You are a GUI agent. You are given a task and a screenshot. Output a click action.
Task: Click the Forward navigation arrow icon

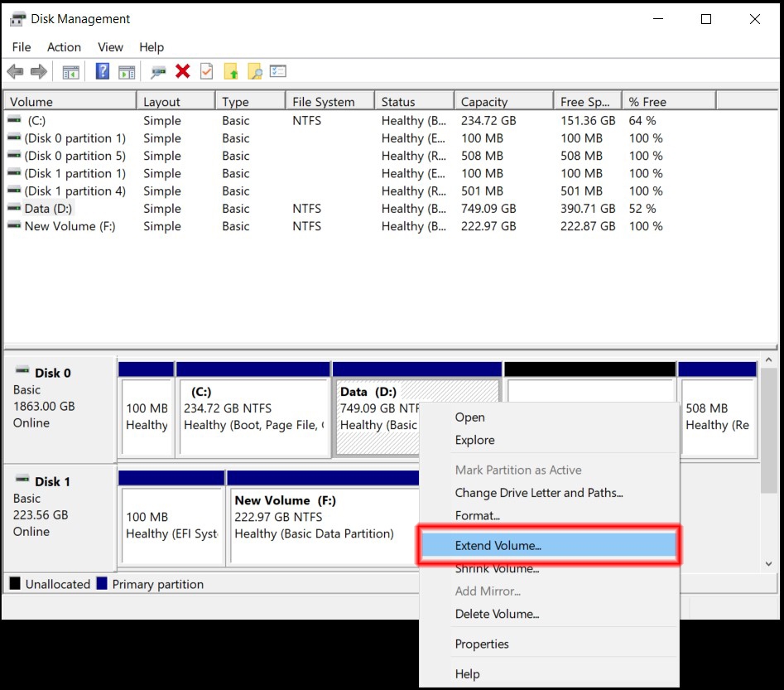pyautogui.click(x=38, y=71)
